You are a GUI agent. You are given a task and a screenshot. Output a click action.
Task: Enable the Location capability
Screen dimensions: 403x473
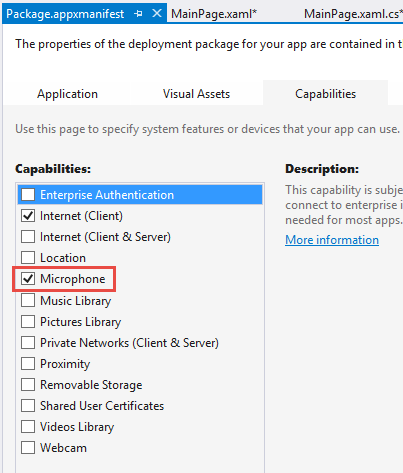[x=28, y=258]
